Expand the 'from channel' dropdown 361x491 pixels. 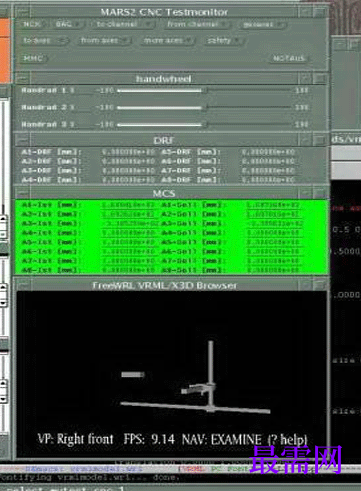click(x=198, y=24)
